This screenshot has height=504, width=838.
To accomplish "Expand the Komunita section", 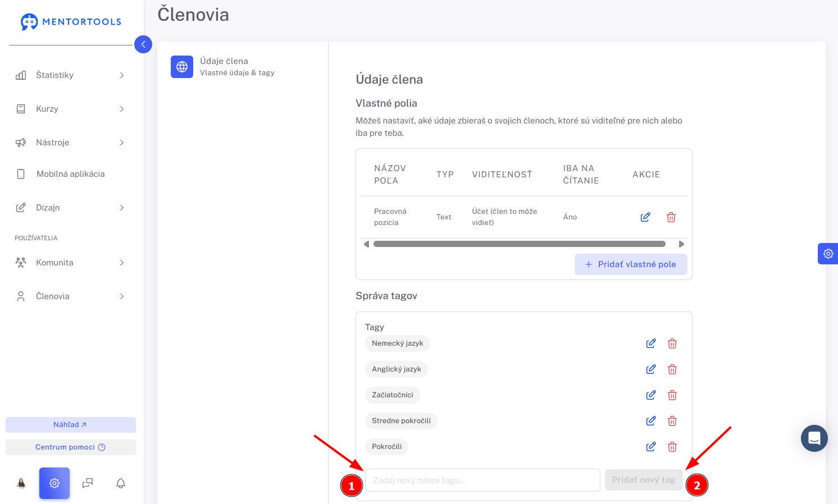I will point(70,263).
